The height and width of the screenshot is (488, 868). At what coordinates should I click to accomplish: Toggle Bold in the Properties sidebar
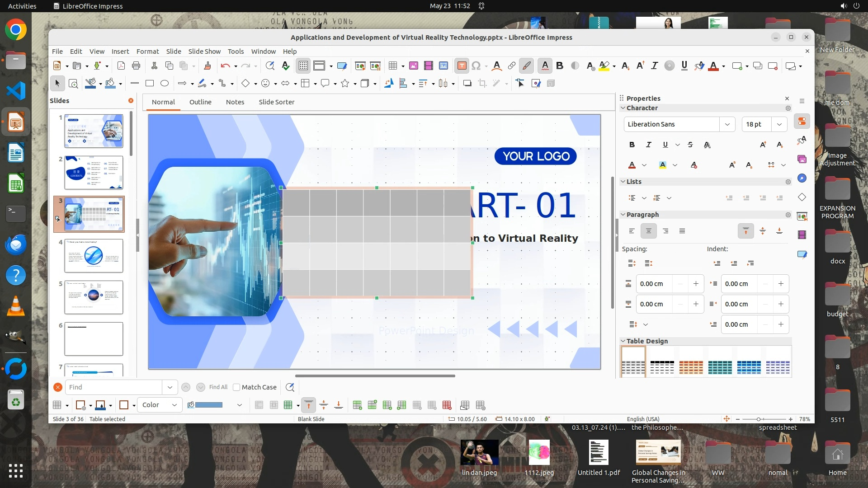pyautogui.click(x=632, y=145)
